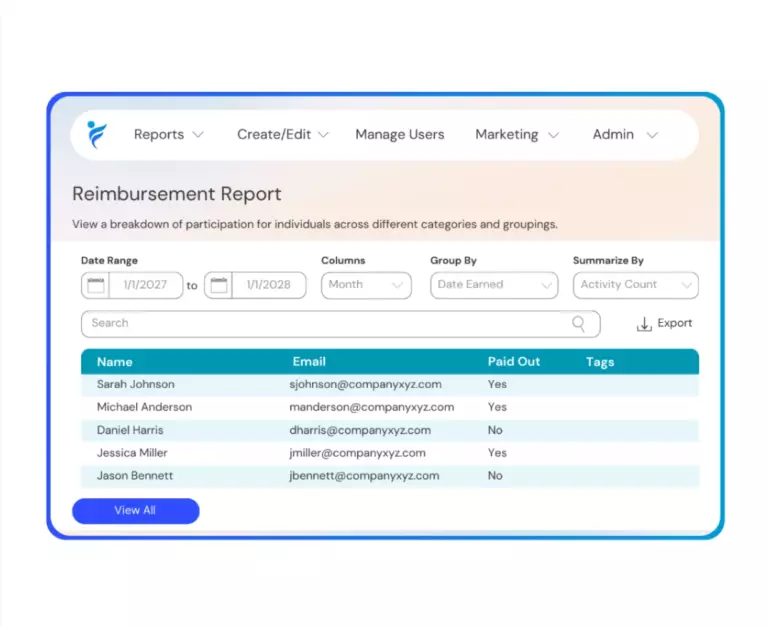Click the Export button label
This screenshot has width=768, height=627.
[x=674, y=323]
